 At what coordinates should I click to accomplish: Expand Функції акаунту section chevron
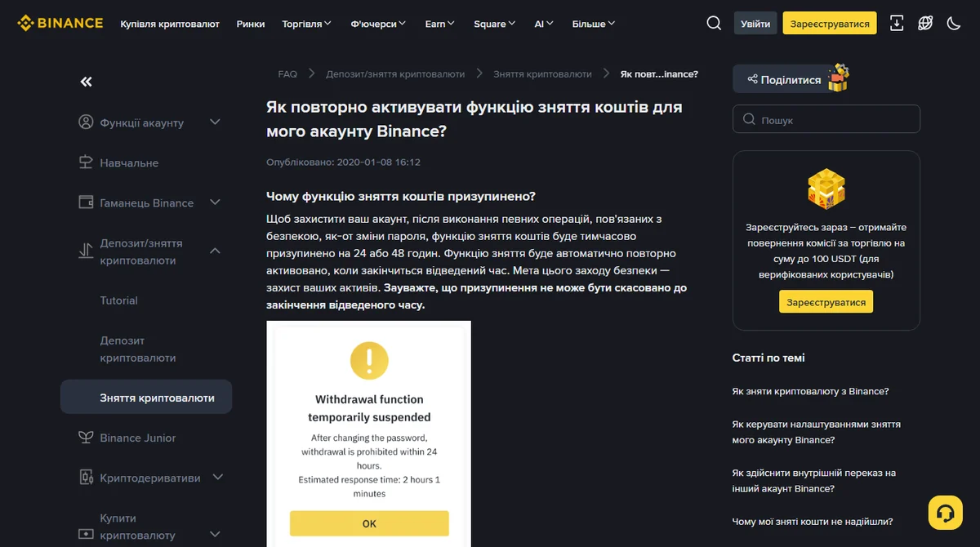[215, 122]
